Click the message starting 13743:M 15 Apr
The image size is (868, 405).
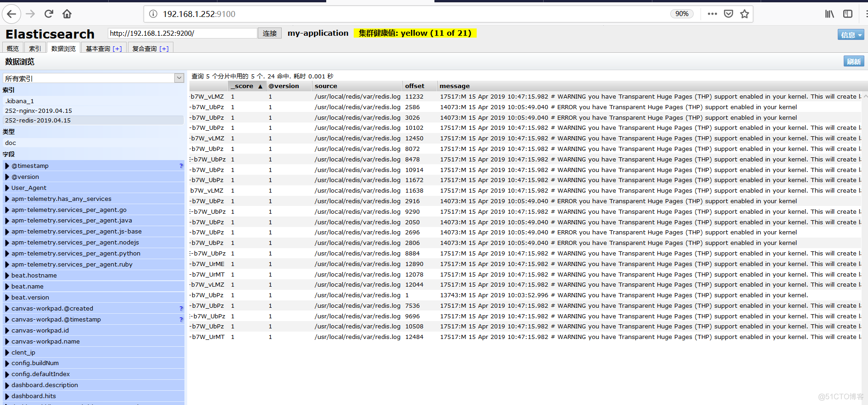point(624,295)
